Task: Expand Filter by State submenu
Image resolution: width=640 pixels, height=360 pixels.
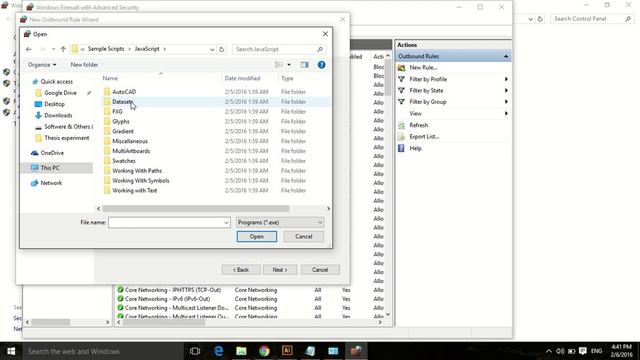Action: [506, 91]
